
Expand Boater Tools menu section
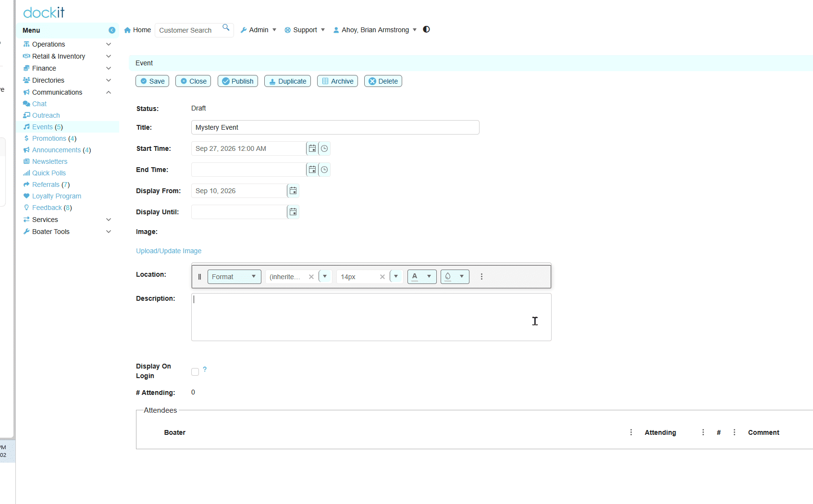click(67, 232)
